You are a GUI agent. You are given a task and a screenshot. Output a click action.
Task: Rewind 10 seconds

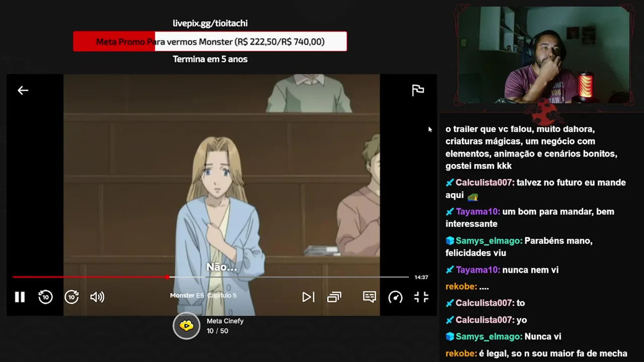tap(46, 297)
